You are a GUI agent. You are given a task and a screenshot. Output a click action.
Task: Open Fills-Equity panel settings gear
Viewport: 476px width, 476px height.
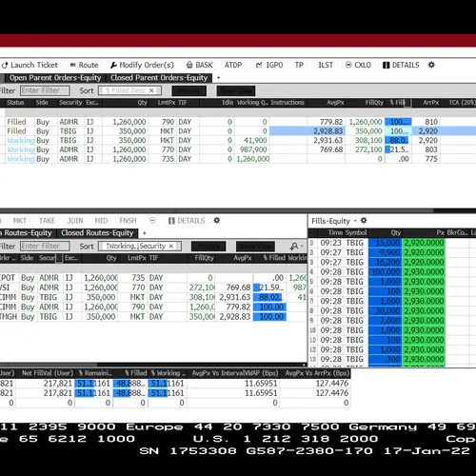(364, 220)
